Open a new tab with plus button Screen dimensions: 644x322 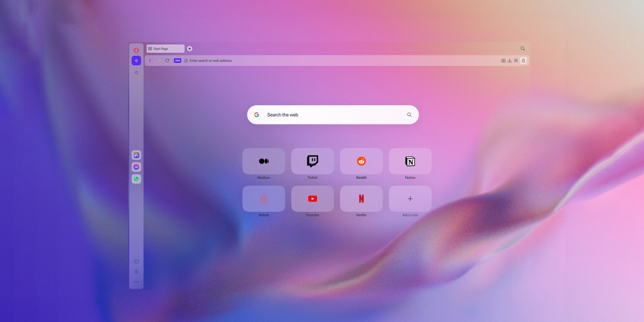pyautogui.click(x=190, y=49)
